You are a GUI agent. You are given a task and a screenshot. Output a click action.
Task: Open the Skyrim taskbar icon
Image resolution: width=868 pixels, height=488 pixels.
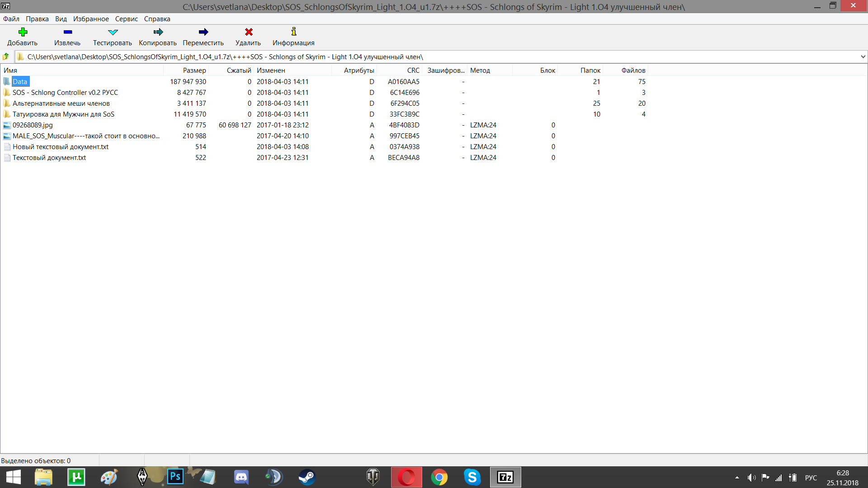tap(142, 477)
